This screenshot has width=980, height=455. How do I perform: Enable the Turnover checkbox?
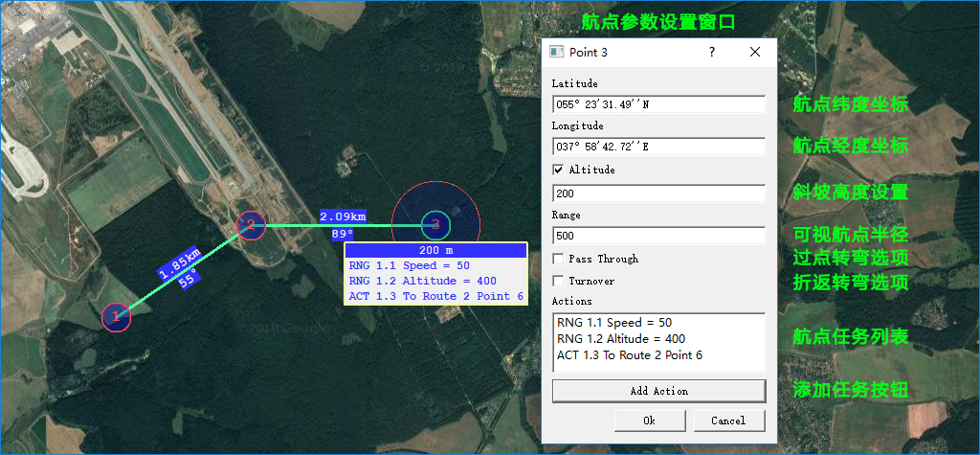(559, 281)
